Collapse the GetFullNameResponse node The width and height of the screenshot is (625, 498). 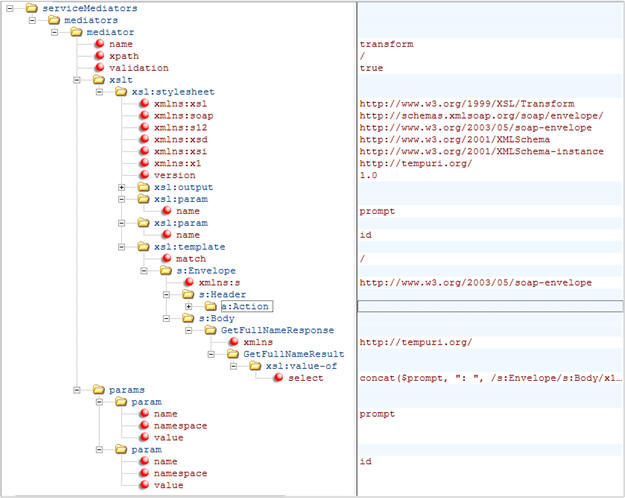tap(189, 330)
